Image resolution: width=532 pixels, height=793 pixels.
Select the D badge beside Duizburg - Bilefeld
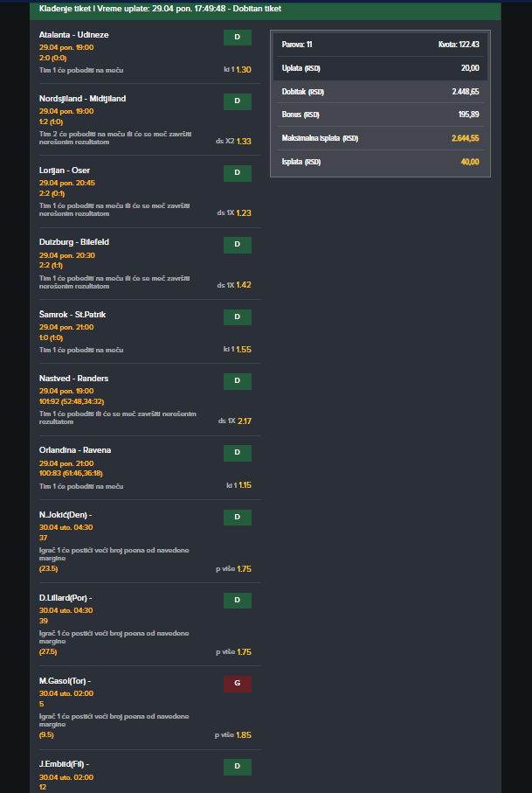pyautogui.click(x=238, y=246)
